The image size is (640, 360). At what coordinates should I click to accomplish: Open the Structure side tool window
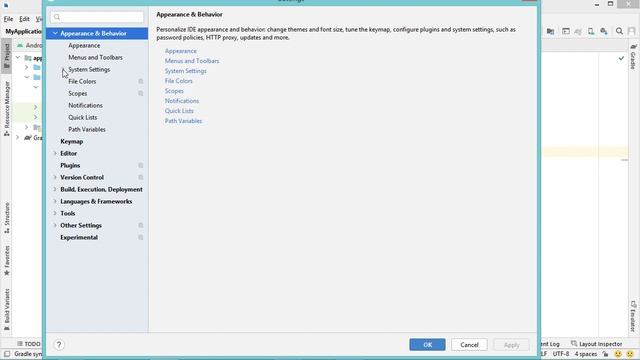coord(7,218)
